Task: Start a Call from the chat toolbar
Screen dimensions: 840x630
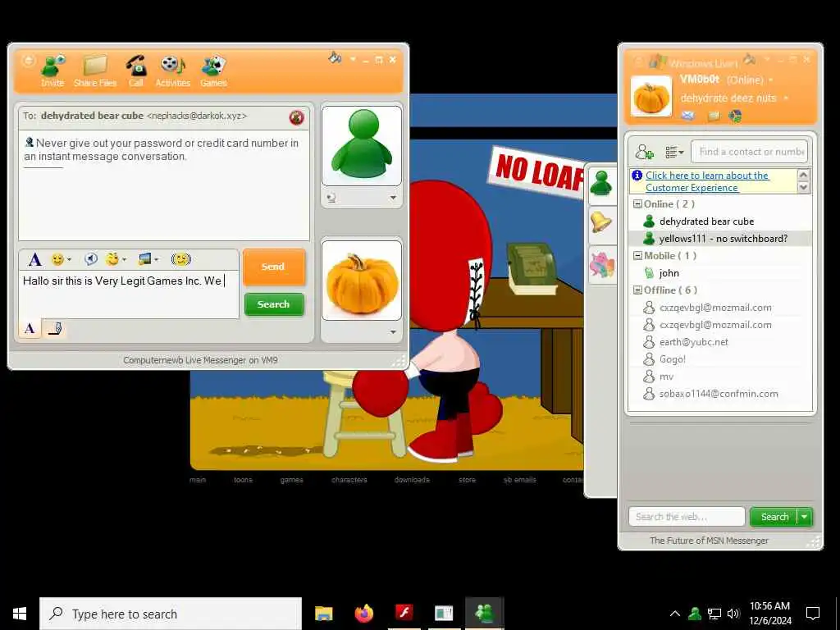Action: coord(136,71)
